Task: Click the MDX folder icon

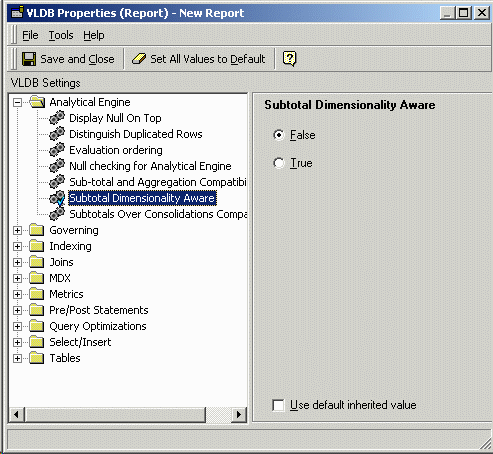Action: click(x=36, y=278)
